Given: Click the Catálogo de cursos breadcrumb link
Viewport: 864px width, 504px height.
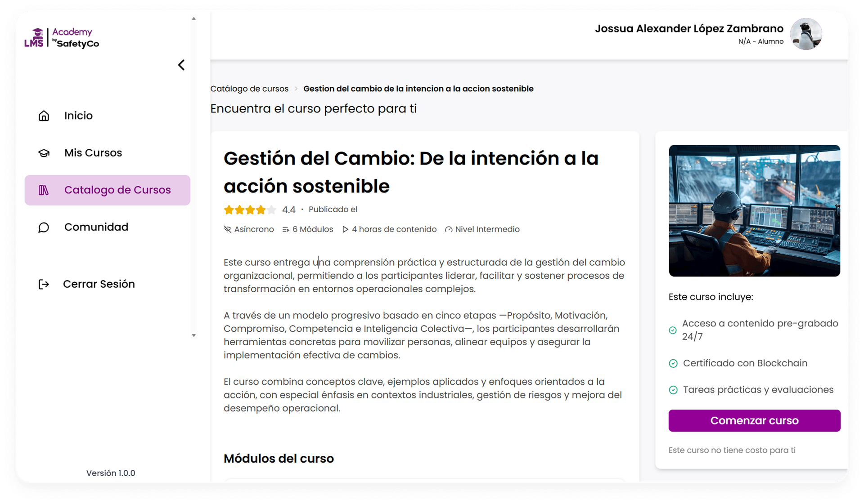Looking at the screenshot, I should pyautogui.click(x=249, y=89).
